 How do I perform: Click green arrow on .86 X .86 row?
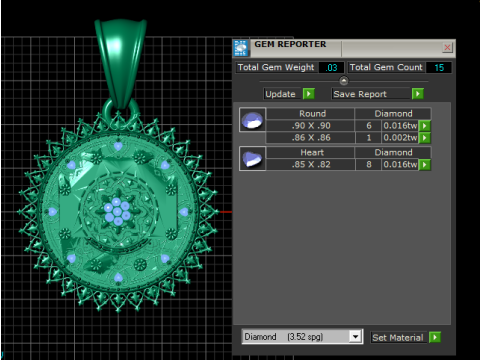[x=425, y=138]
